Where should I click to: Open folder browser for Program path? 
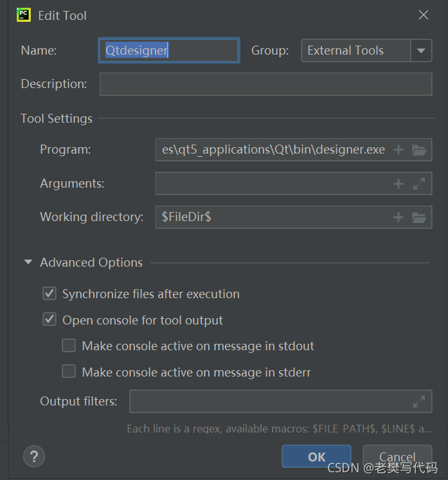(x=419, y=150)
